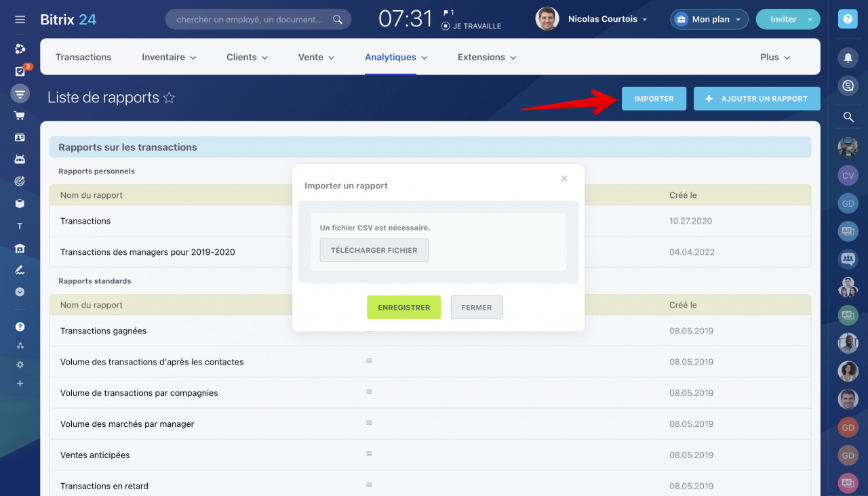The width and height of the screenshot is (868, 496).
Task: Open settings gear in left sidebar
Action: coord(20,365)
